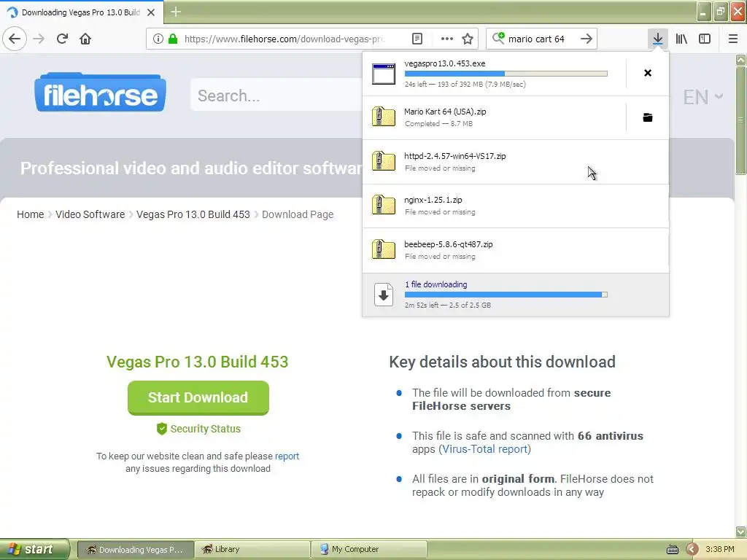Click the vegaspro13.0.453.exe file icon
Viewport: 747px width, 560px height.
384,74
